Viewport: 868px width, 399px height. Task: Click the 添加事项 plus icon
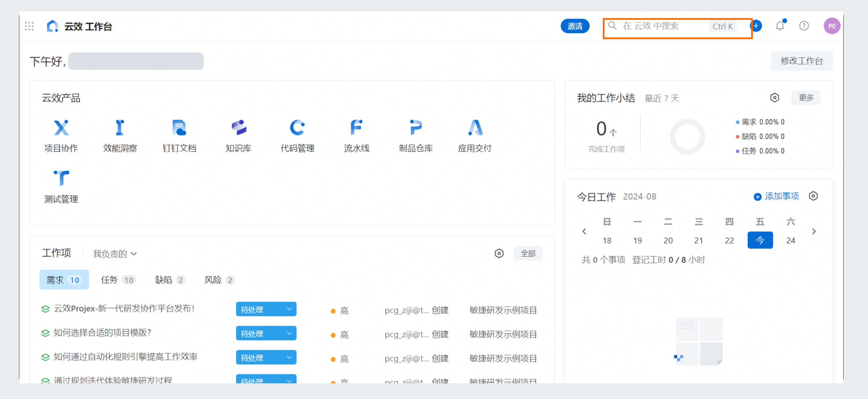pyautogui.click(x=757, y=197)
